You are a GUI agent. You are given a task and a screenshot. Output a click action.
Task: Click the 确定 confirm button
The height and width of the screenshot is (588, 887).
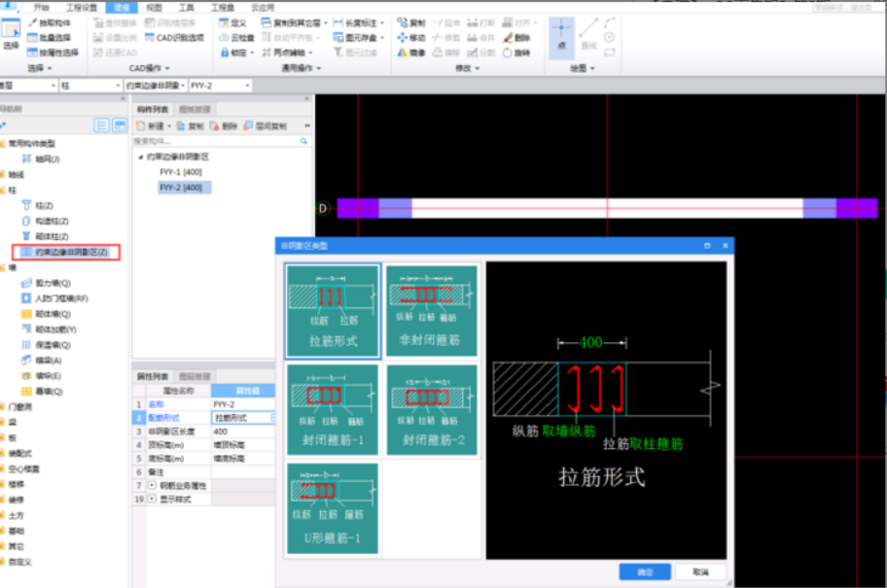(644, 571)
